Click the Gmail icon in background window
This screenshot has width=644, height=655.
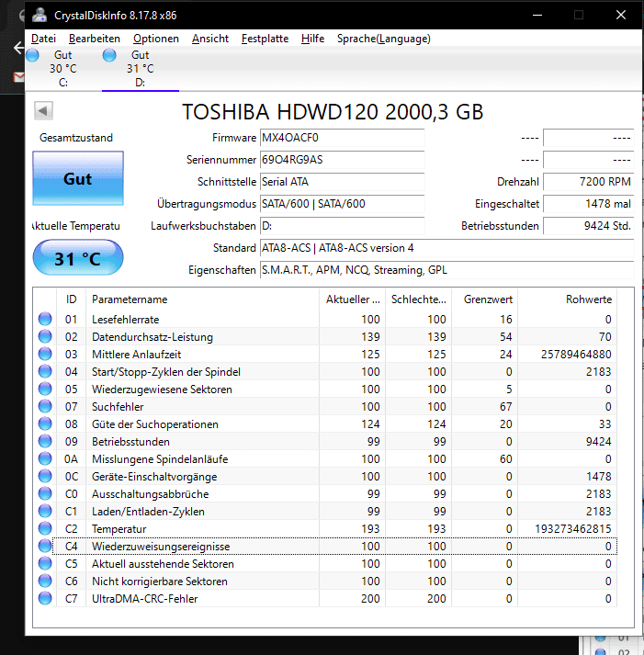(18, 77)
